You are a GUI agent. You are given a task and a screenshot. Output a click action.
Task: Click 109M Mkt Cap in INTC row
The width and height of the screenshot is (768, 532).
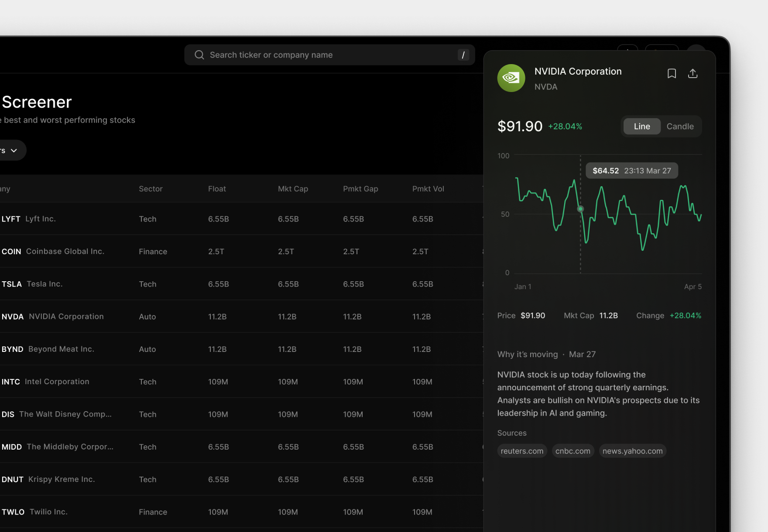[288, 382]
